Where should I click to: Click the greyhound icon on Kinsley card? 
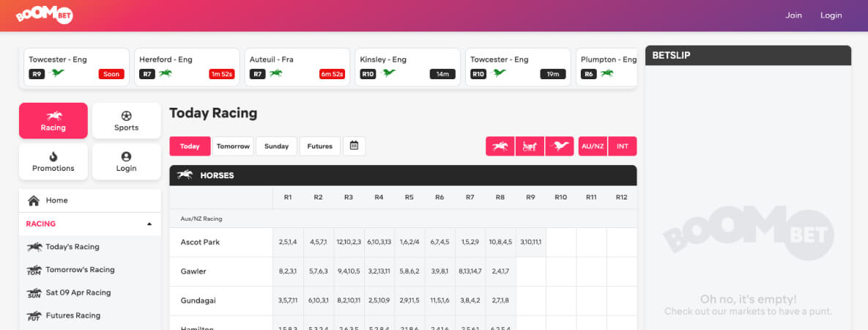[x=389, y=73]
